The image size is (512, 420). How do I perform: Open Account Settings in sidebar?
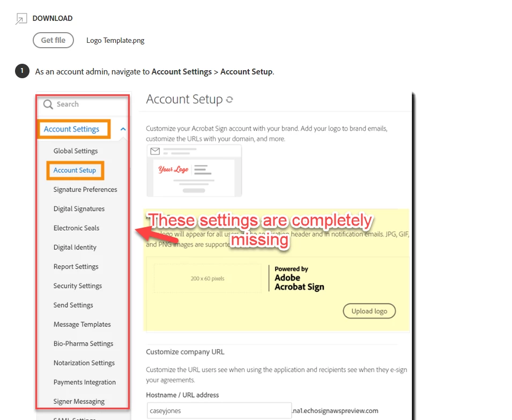pos(71,129)
